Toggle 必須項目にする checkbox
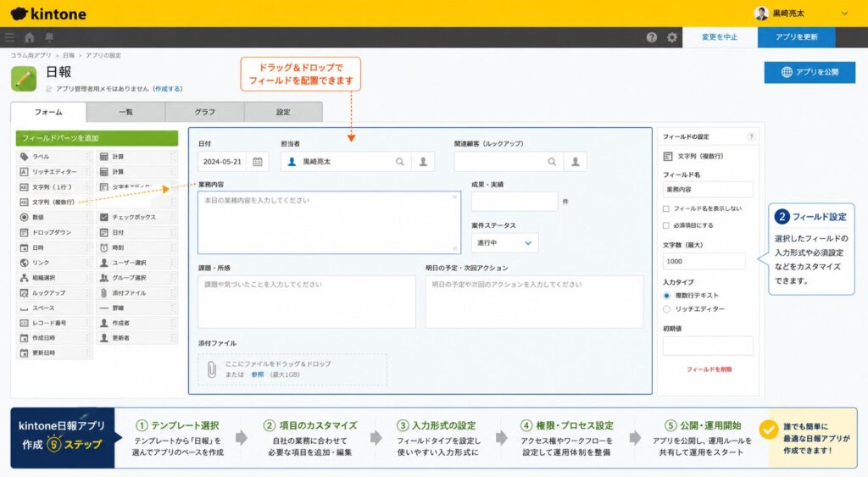The image size is (868, 477). (x=666, y=225)
